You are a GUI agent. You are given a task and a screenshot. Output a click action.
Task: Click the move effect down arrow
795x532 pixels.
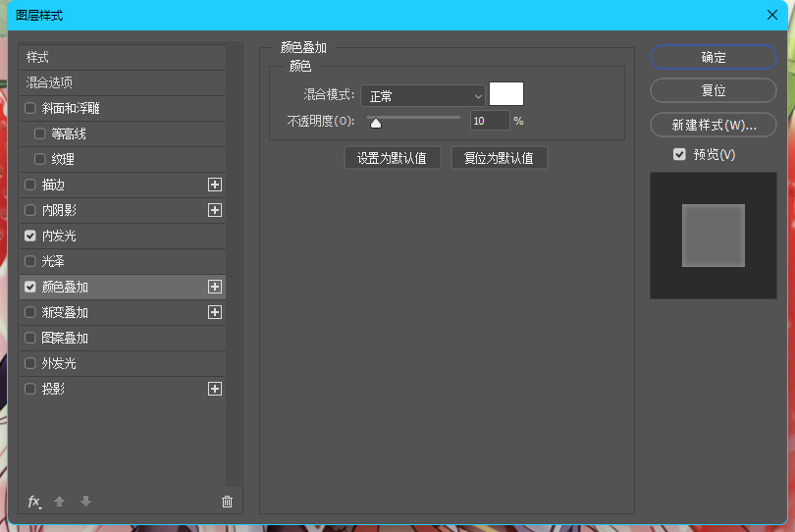pyautogui.click(x=85, y=502)
